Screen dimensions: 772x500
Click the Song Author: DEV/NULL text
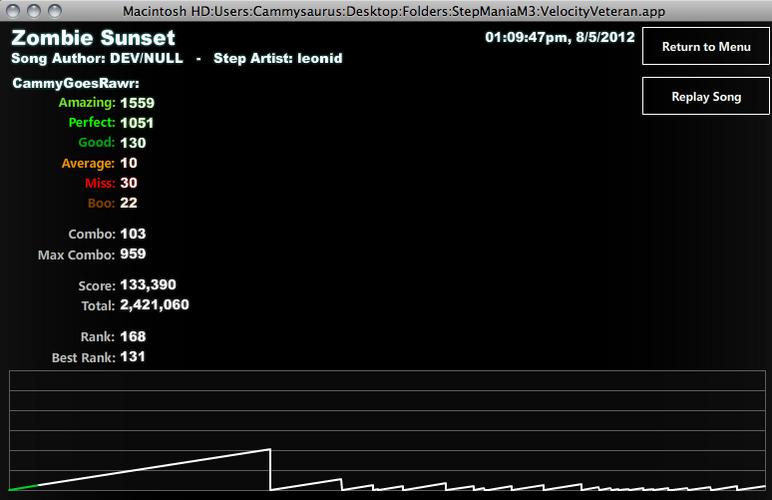pyautogui.click(x=97, y=58)
